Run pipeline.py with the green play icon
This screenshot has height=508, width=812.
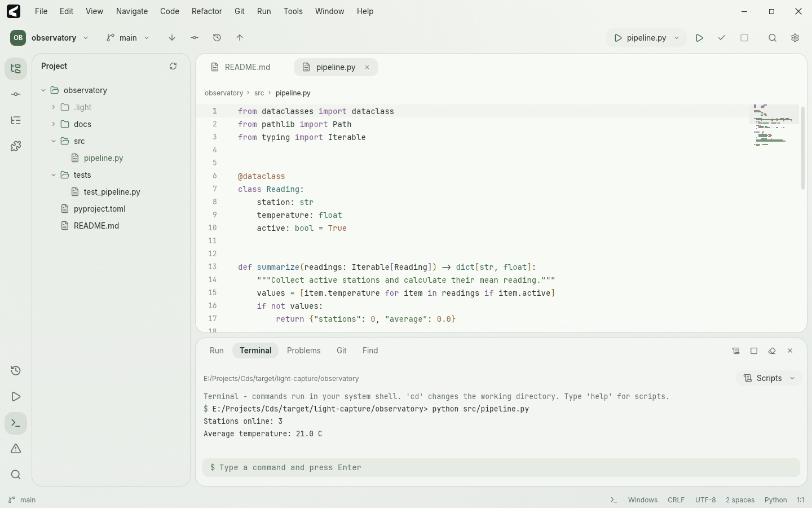[699, 38]
